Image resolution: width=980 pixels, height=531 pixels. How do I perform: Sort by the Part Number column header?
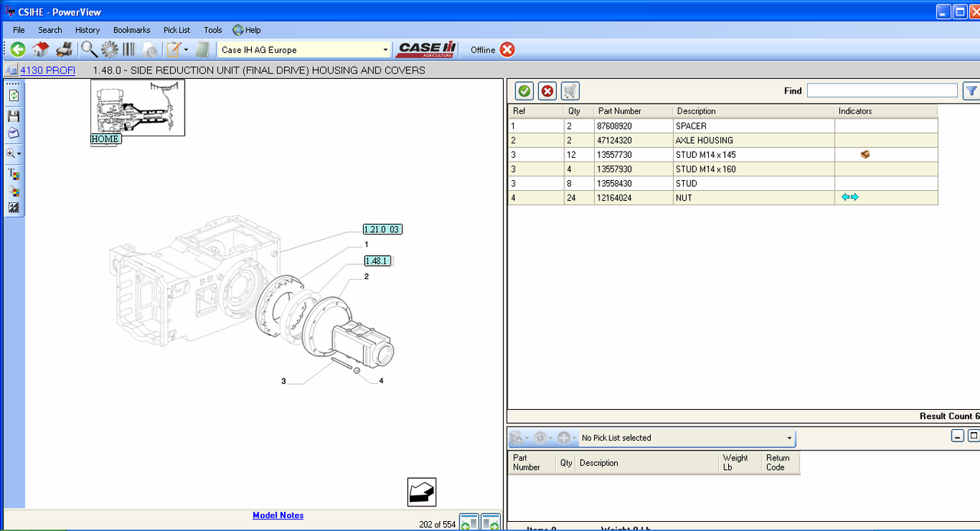(632, 111)
